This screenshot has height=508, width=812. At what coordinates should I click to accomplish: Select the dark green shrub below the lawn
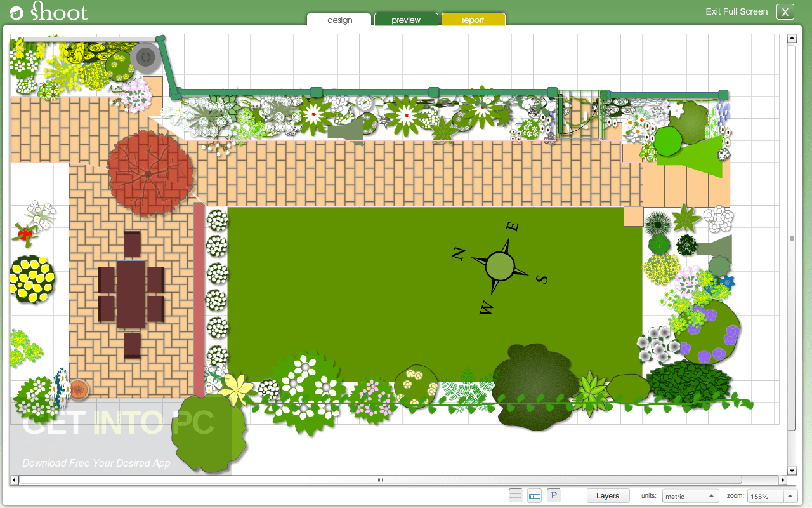535,387
